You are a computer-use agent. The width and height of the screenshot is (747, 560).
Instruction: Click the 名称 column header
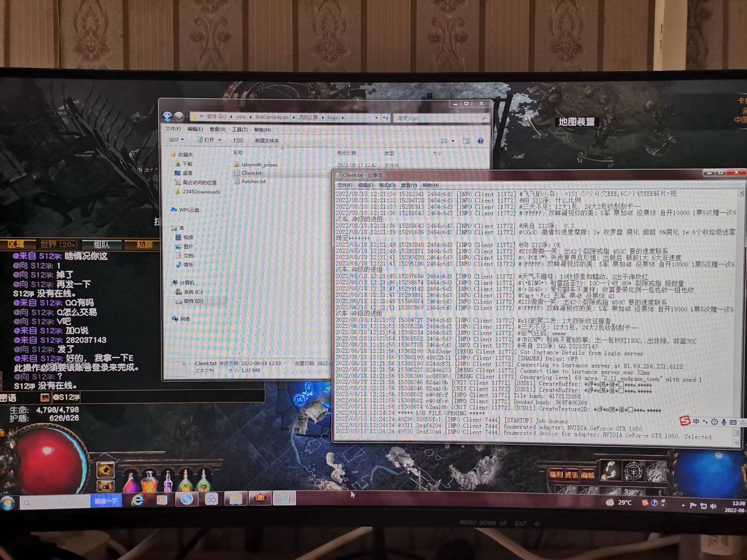[x=238, y=152]
